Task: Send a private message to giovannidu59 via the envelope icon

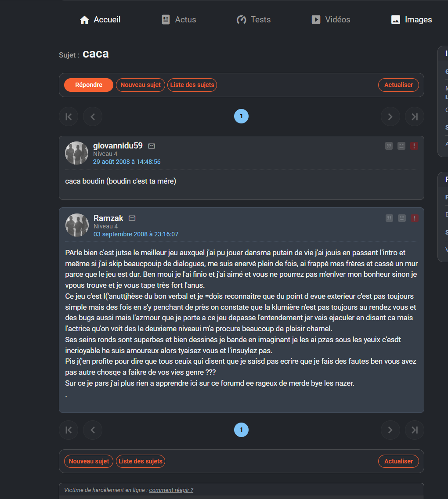Action: click(x=152, y=146)
